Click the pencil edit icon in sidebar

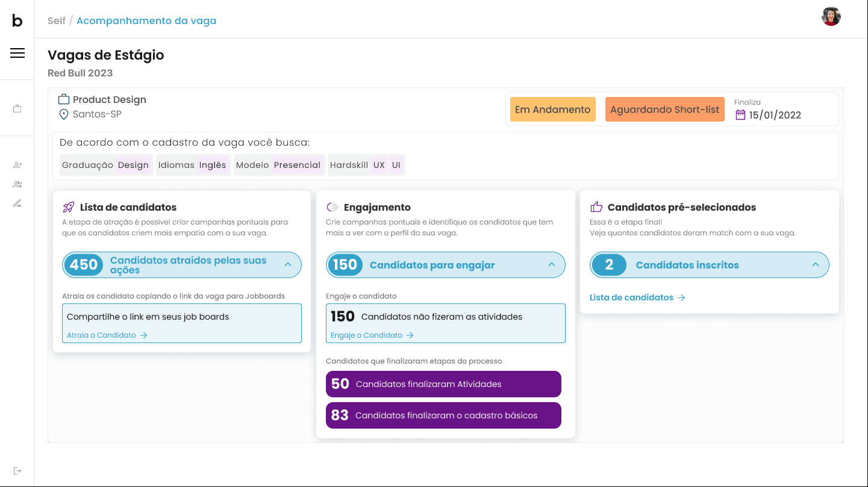click(x=17, y=203)
